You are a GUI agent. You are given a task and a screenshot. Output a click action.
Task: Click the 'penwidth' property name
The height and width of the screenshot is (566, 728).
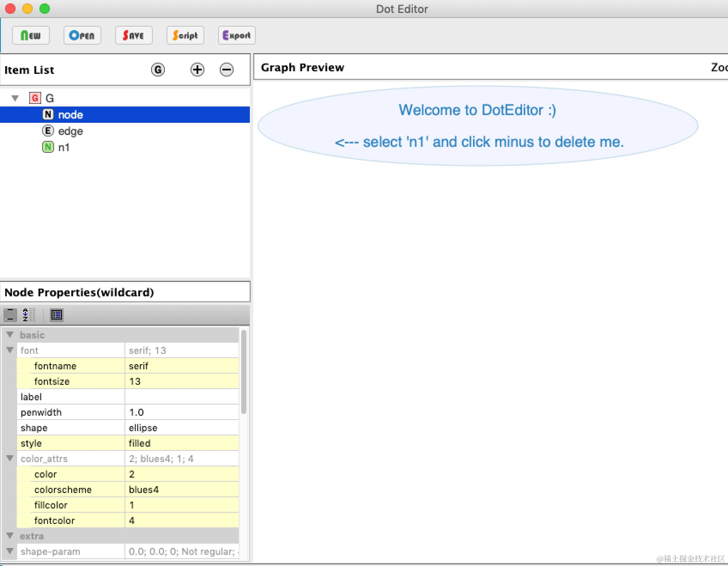tap(41, 412)
